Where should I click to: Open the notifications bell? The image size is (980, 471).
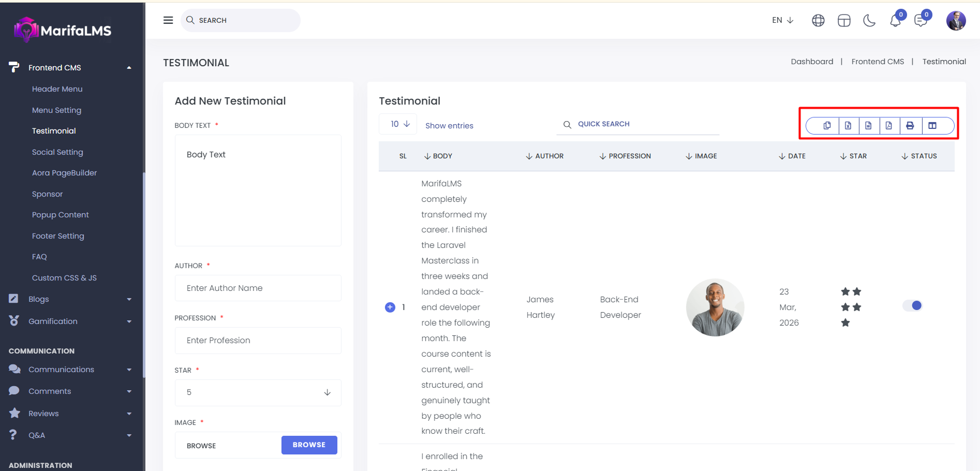(895, 21)
